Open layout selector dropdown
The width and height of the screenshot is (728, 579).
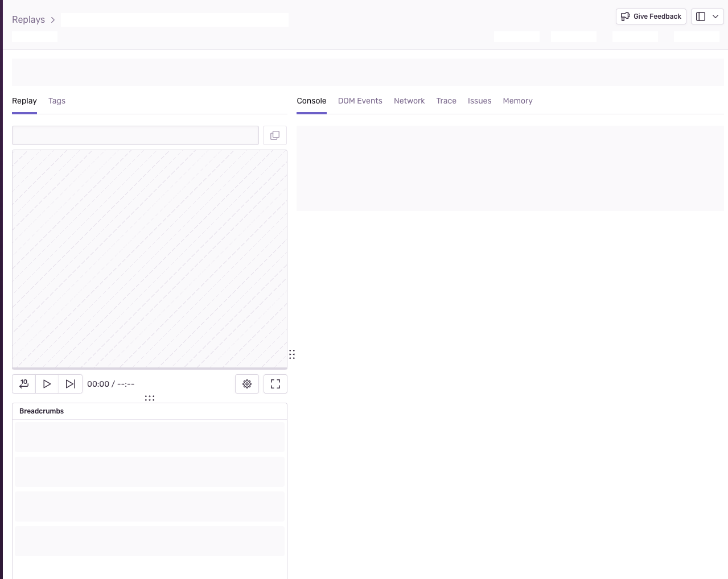tap(708, 16)
